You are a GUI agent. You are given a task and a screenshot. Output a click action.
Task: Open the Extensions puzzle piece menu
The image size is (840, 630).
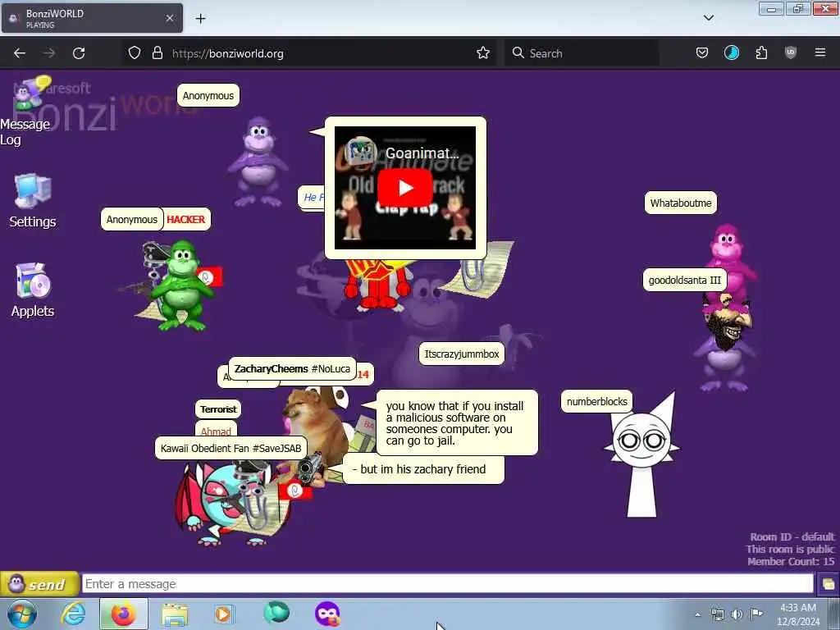click(x=761, y=53)
